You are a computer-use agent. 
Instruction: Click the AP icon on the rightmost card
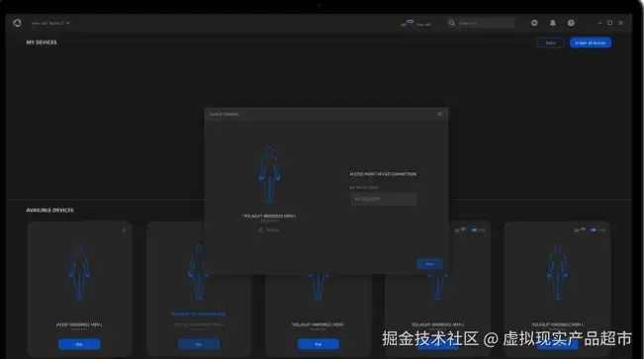(x=580, y=230)
